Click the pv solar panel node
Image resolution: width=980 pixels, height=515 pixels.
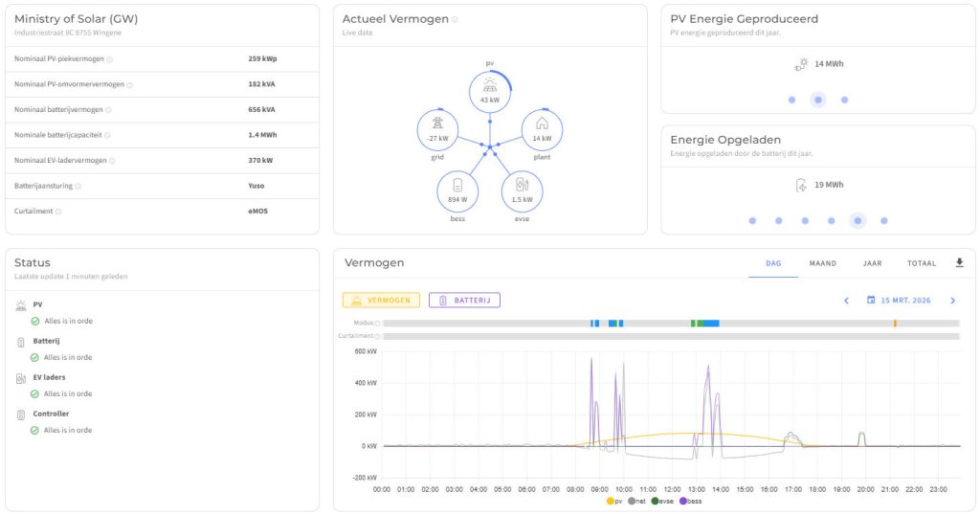coord(490,92)
